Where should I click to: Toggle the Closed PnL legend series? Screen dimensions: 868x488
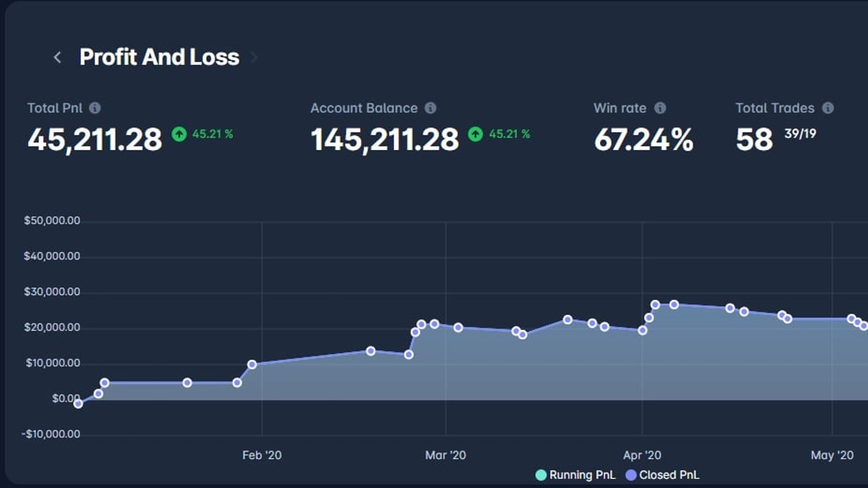click(x=662, y=475)
